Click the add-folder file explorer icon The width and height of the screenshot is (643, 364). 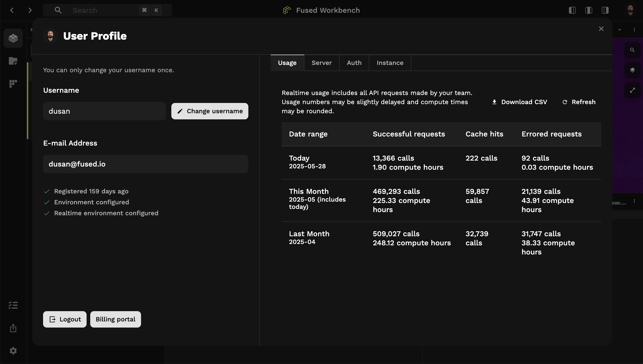tap(13, 61)
